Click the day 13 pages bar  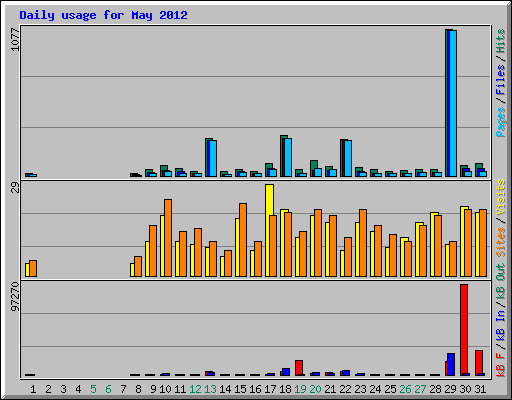click(x=213, y=158)
